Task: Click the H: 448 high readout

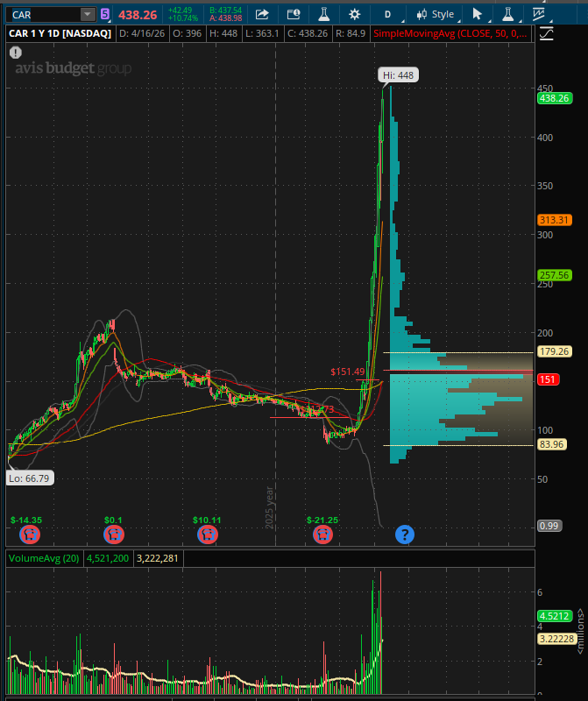Action: coord(223,33)
